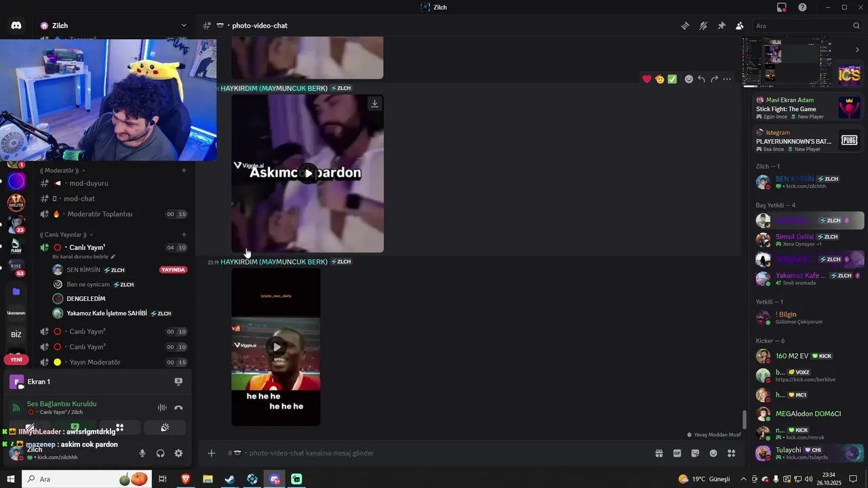Open Discord help question mark icon
This screenshot has height=488, width=868.
click(803, 7)
